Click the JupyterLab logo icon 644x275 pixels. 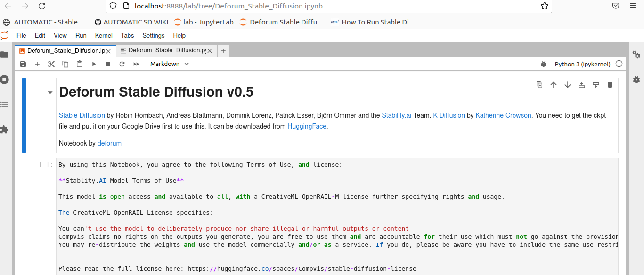[x=4, y=35]
